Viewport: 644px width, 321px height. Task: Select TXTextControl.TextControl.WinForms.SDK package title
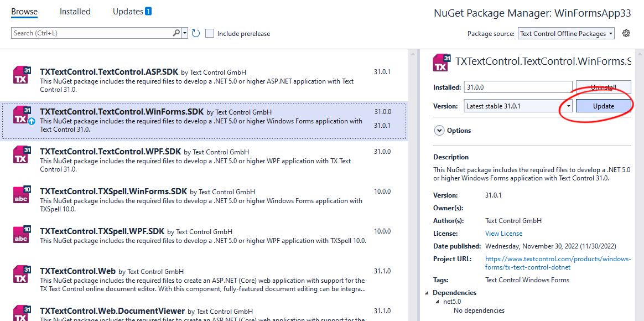(x=122, y=112)
